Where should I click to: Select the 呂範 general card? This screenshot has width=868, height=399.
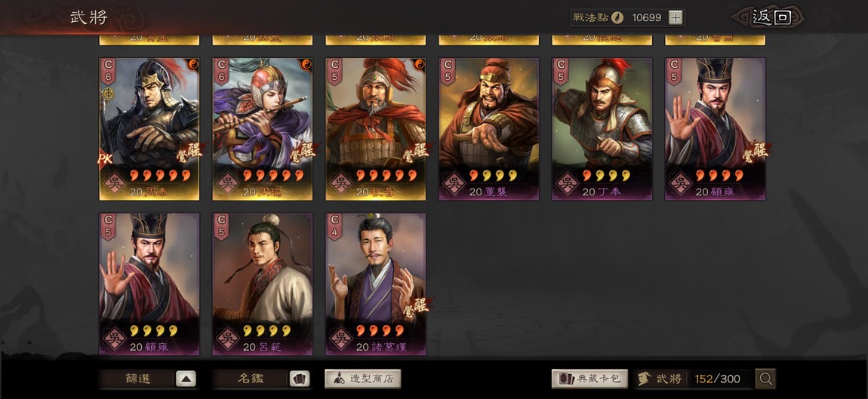263,284
